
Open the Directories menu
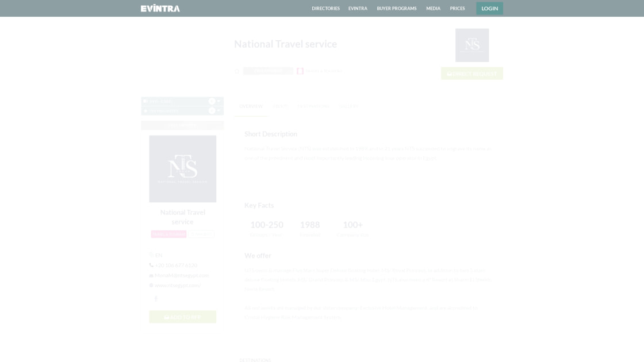pos(325,9)
